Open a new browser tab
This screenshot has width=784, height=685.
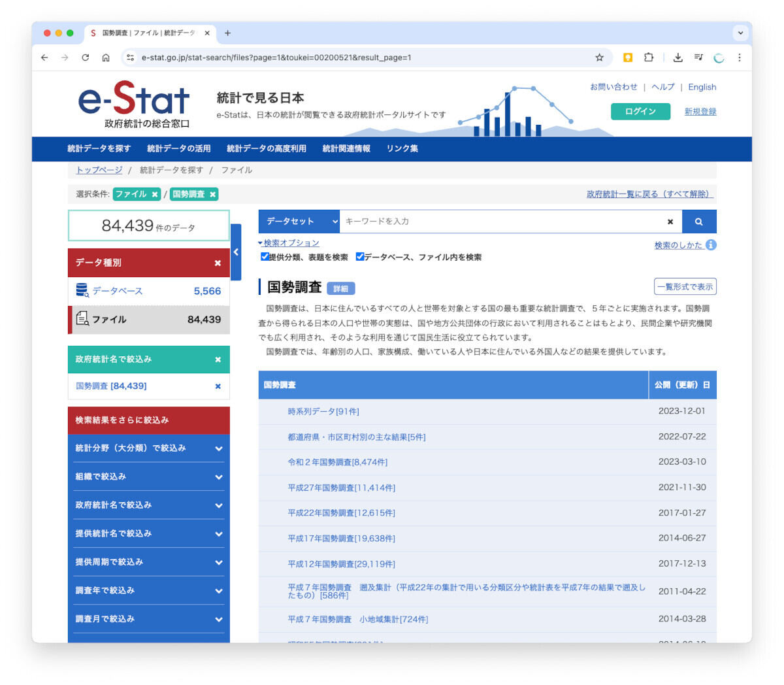coord(227,33)
